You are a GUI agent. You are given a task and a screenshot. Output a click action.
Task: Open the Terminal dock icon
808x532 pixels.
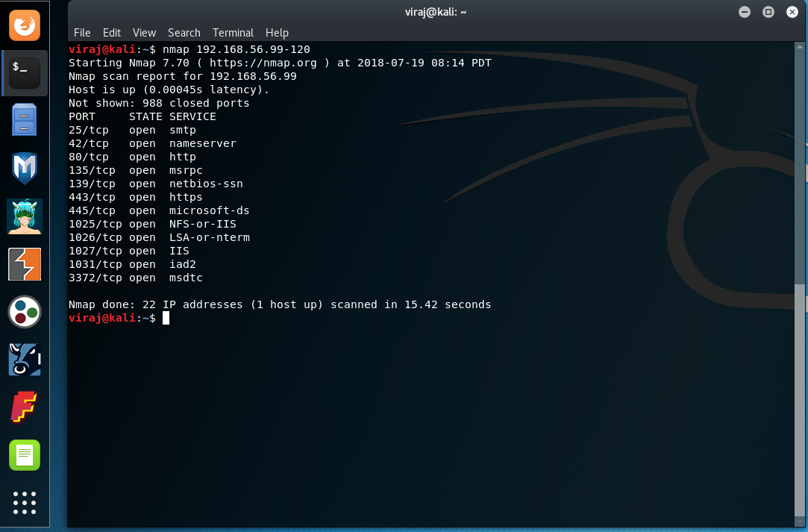[25, 72]
